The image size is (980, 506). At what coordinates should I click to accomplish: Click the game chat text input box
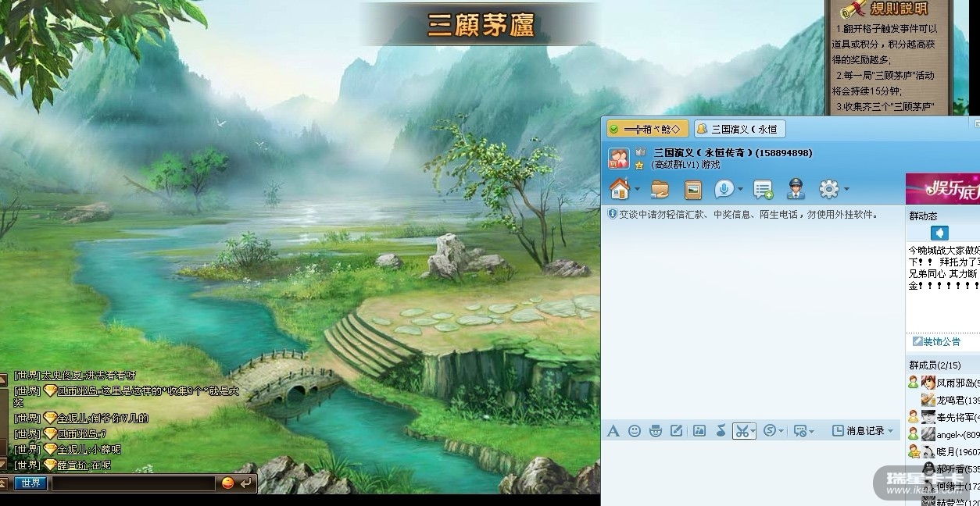133,483
